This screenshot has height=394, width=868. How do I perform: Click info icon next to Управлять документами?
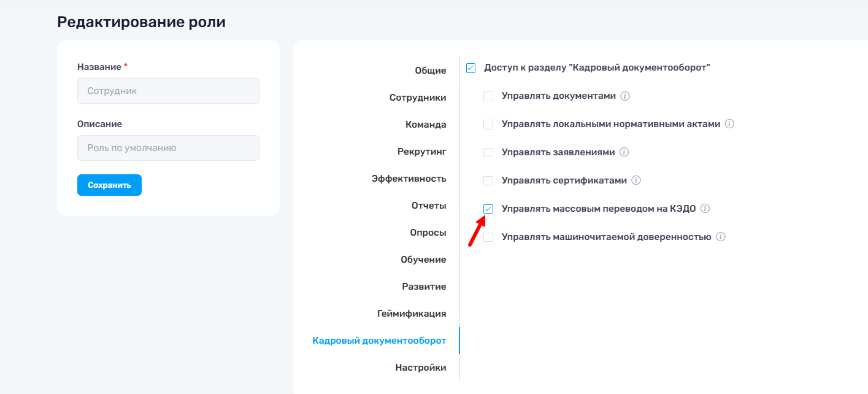[x=626, y=96]
